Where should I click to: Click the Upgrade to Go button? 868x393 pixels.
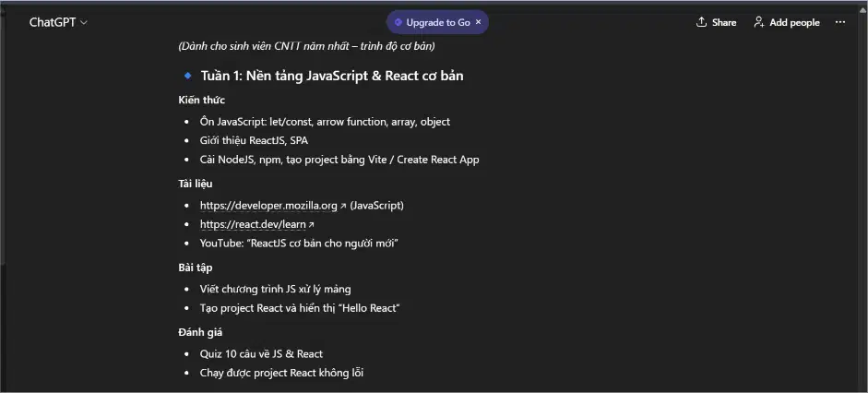(x=438, y=23)
